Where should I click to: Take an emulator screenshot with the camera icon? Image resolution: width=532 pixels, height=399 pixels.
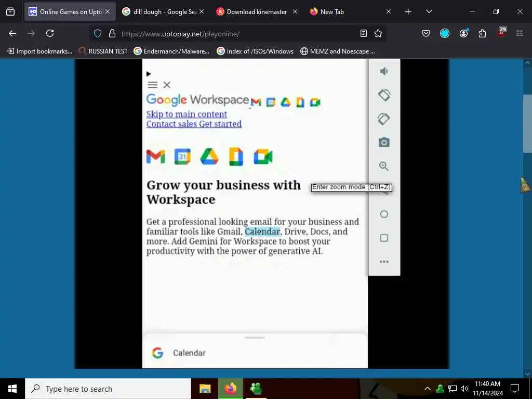(384, 142)
